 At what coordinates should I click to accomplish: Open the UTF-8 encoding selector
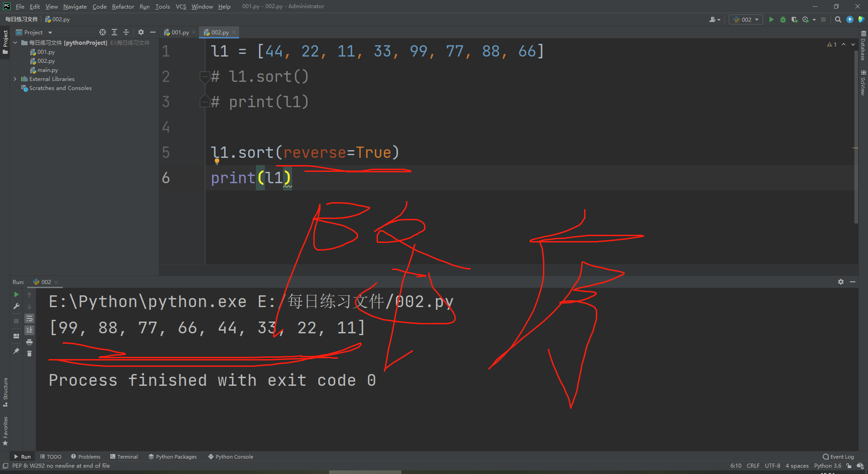click(773, 466)
